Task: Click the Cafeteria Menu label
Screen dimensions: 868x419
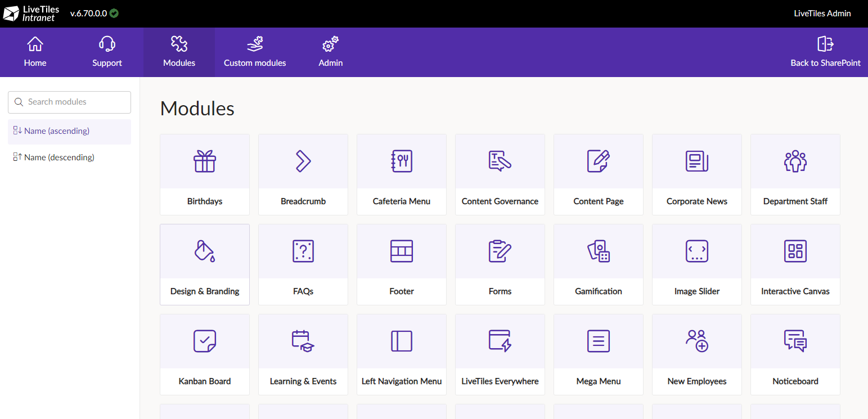Action: click(x=402, y=201)
